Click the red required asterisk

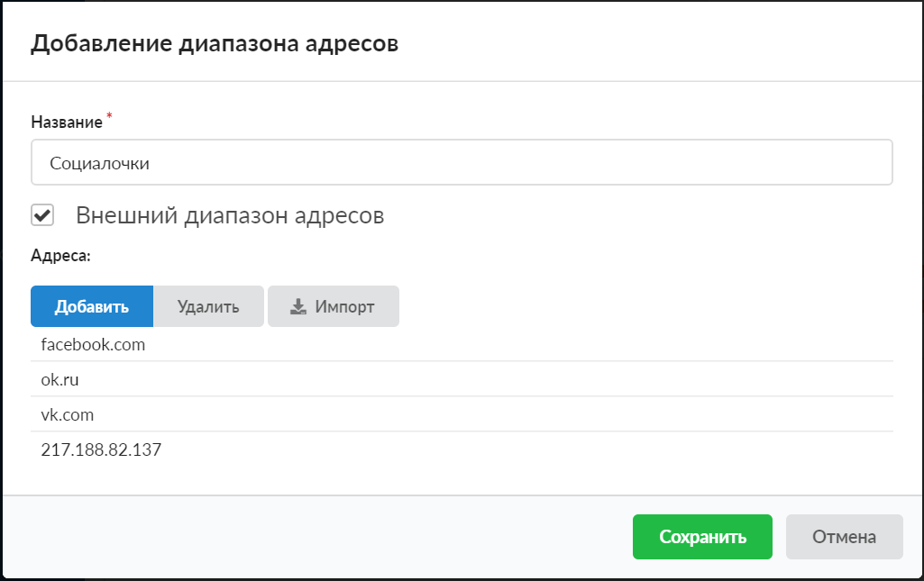[110, 117]
